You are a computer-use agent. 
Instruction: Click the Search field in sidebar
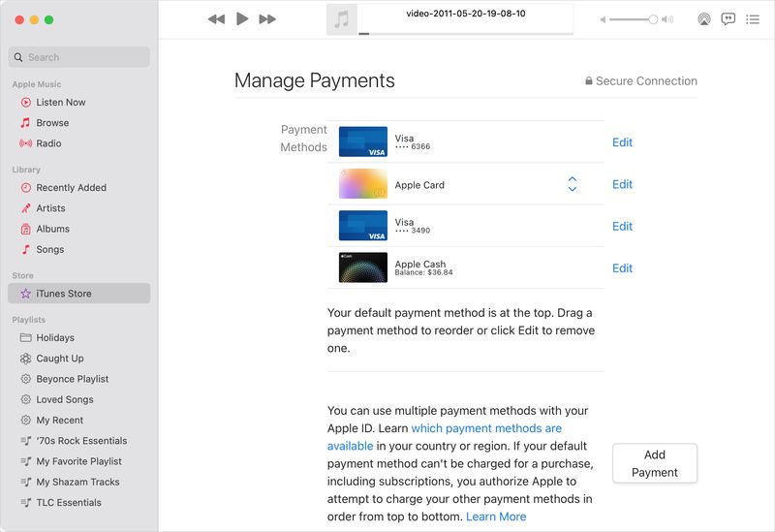tap(79, 57)
